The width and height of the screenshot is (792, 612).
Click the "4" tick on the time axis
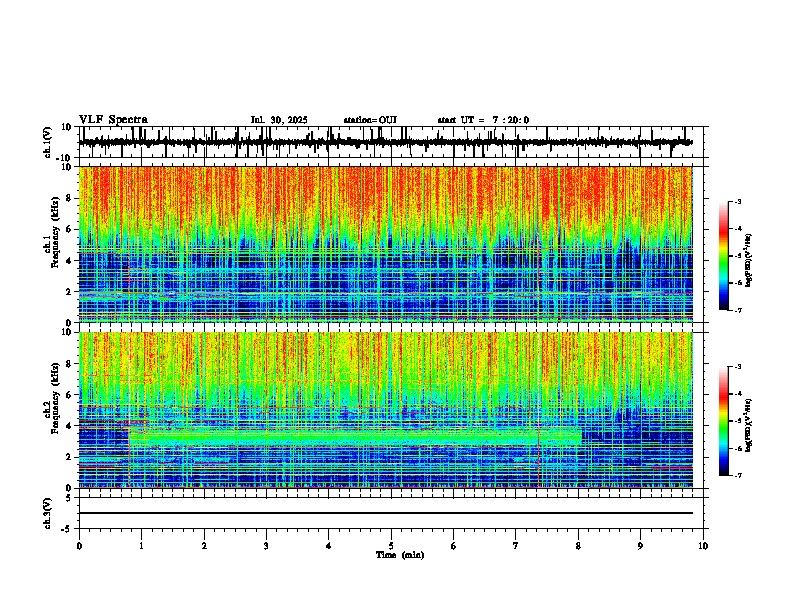[x=329, y=546]
